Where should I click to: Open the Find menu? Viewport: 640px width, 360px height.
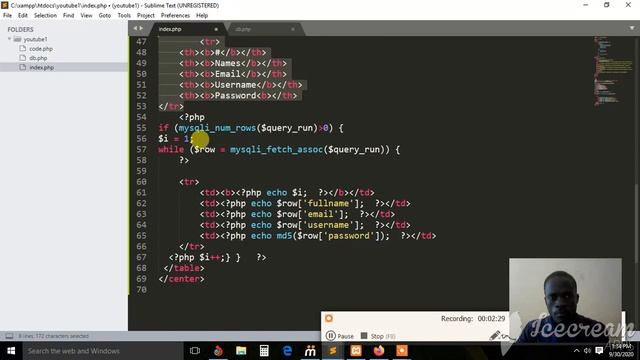tap(69, 16)
